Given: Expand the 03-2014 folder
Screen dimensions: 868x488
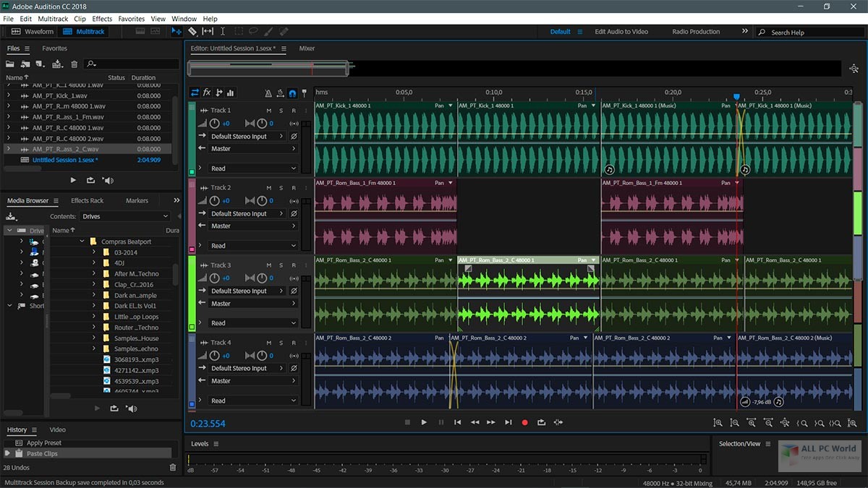Looking at the screenshot, I should 94,252.
